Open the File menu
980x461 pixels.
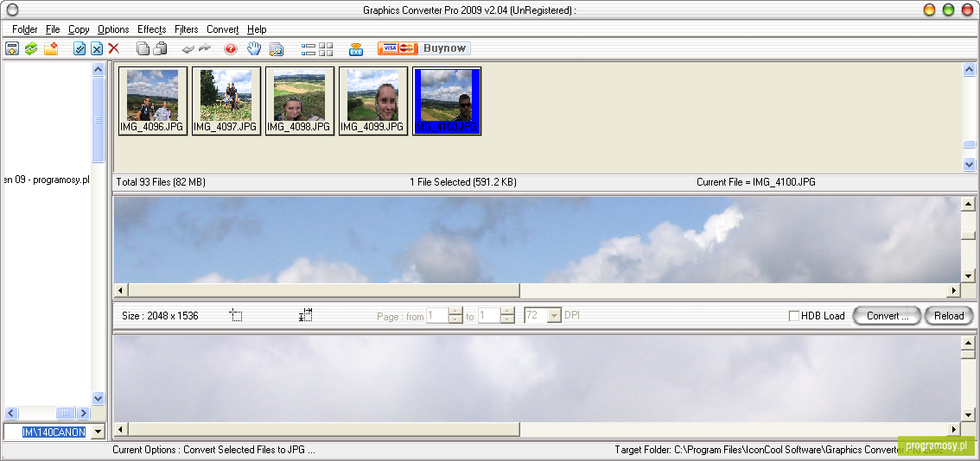[x=53, y=29]
